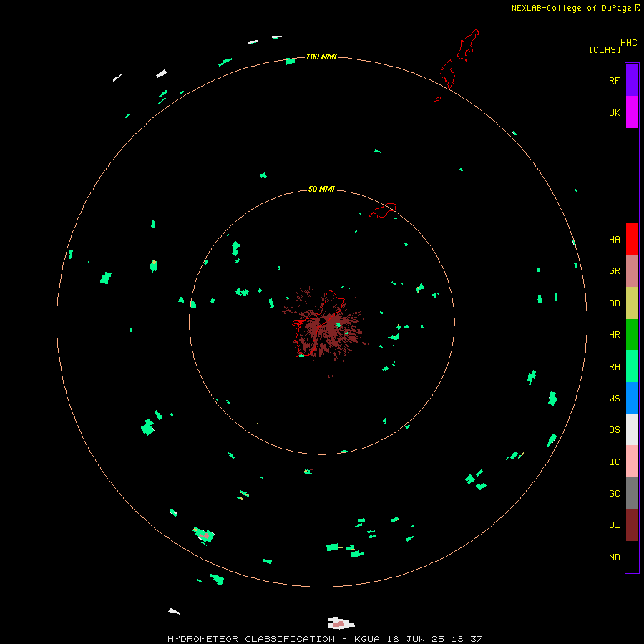
Task: Select the WS blue legend swatch
Action: coord(632,398)
